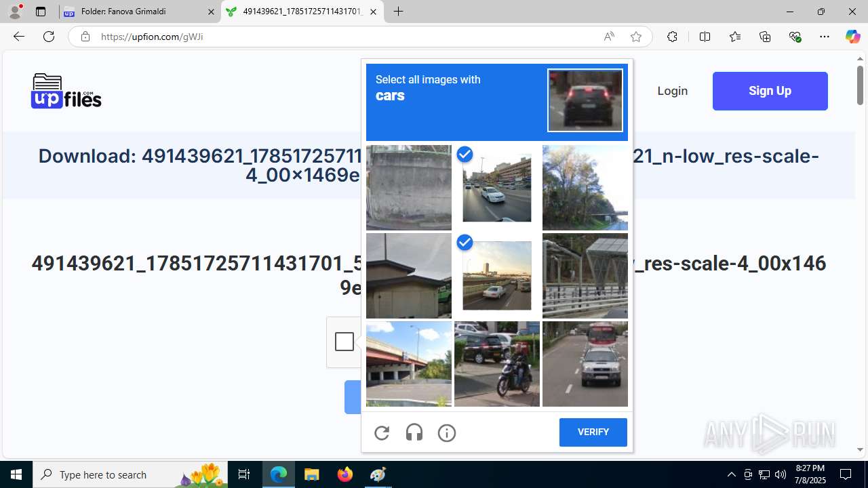Select the motorcycle and black car tile
Screen dimensions: 868x488
[x=497, y=364]
